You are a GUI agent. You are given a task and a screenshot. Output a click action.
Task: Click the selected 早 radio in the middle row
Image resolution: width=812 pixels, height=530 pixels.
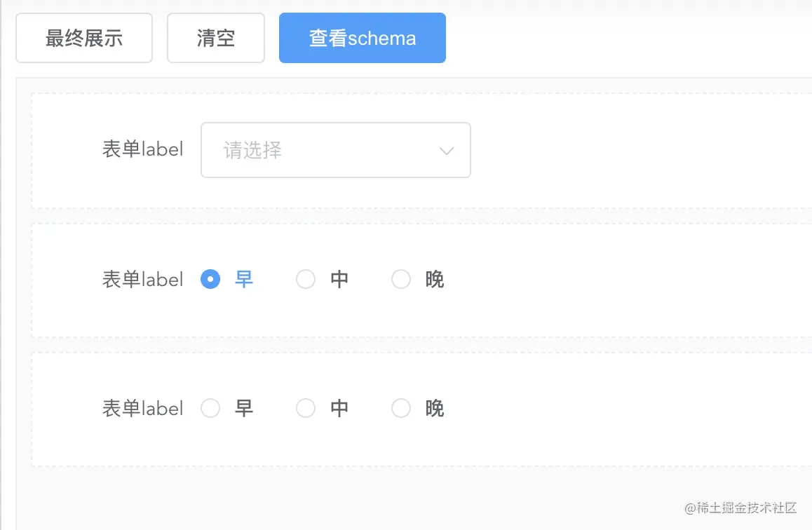coord(210,280)
